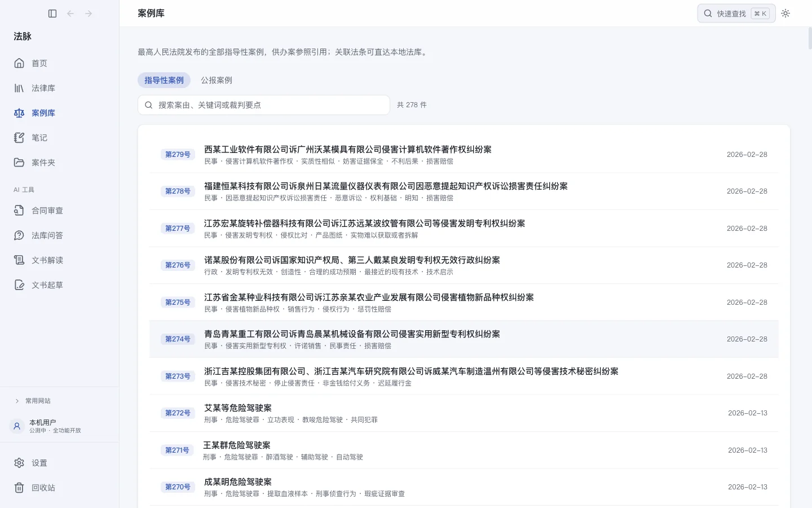Open case 江苏宏某旋转补偿器 patent dispute

click(x=464, y=229)
